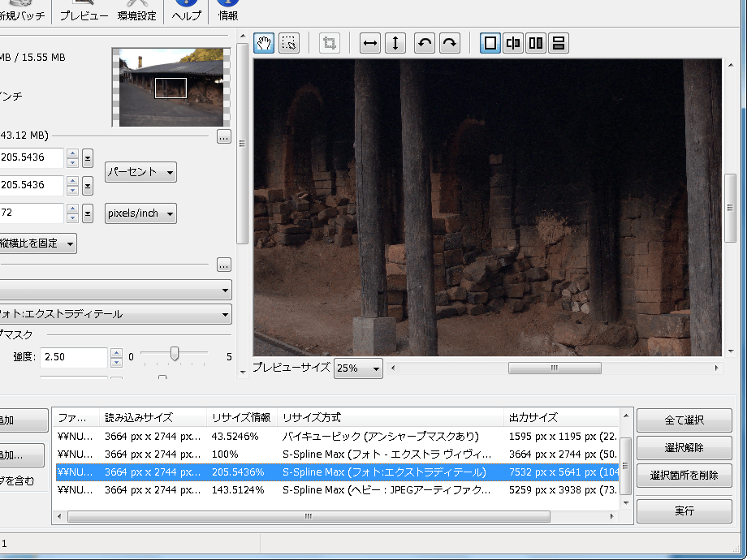Viewport: 747px width, 560px height.
Task: Increase the 強度 2.50 value with up arrow
Action: pyautogui.click(x=116, y=353)
